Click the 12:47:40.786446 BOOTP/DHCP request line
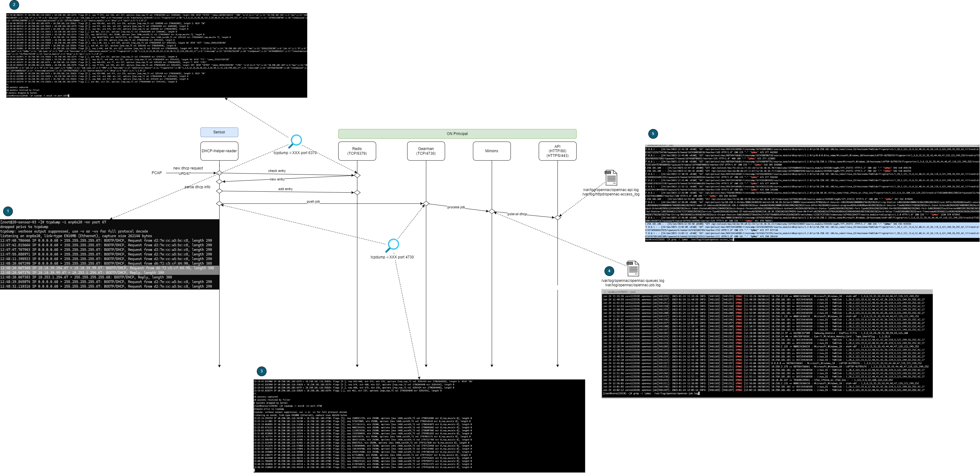Viewport: 980px width, 473px height. coord(106,241)
